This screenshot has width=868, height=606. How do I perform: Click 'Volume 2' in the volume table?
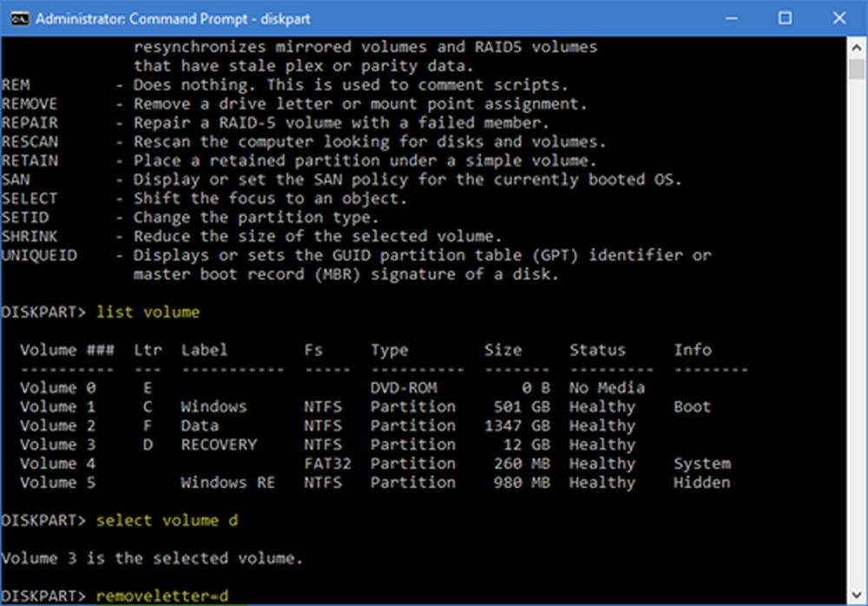click(58, 426)
